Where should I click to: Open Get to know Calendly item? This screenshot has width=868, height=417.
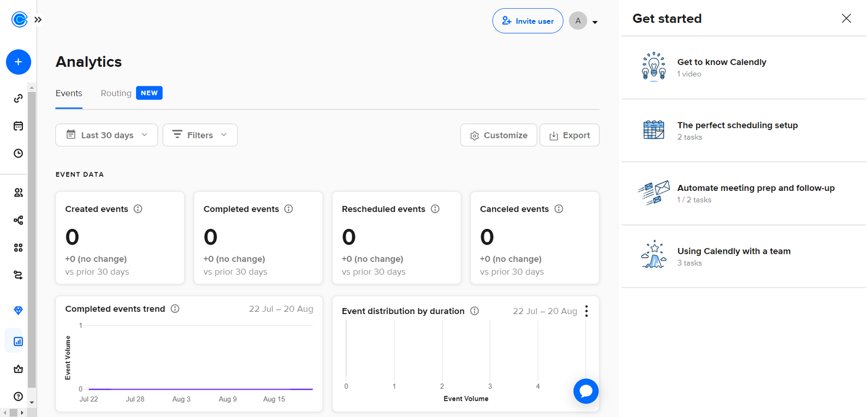pos(744,67)
